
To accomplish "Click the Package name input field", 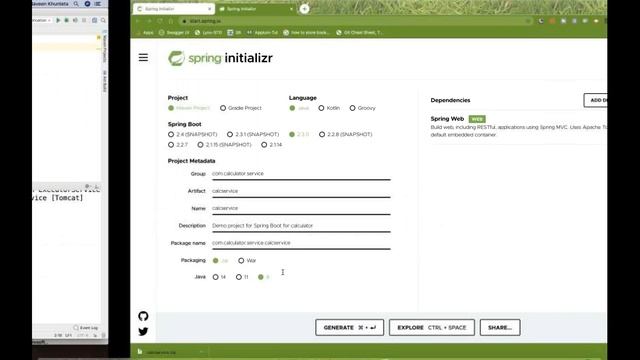I will point(301,243).
